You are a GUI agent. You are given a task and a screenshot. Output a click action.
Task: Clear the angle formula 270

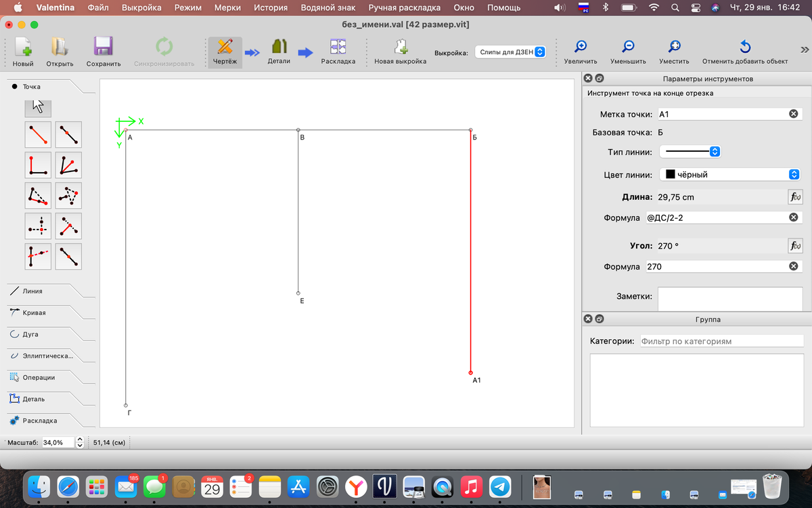click(x=793, y=266)
